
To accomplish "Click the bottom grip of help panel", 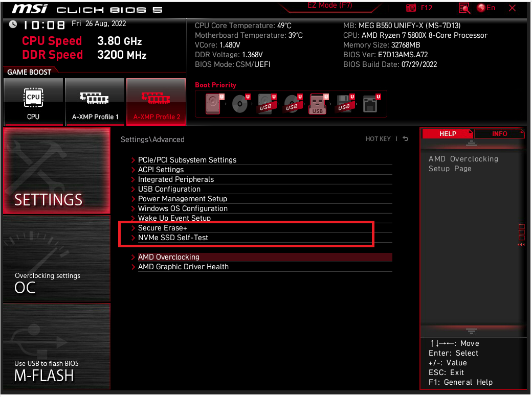I will point(471,331).
